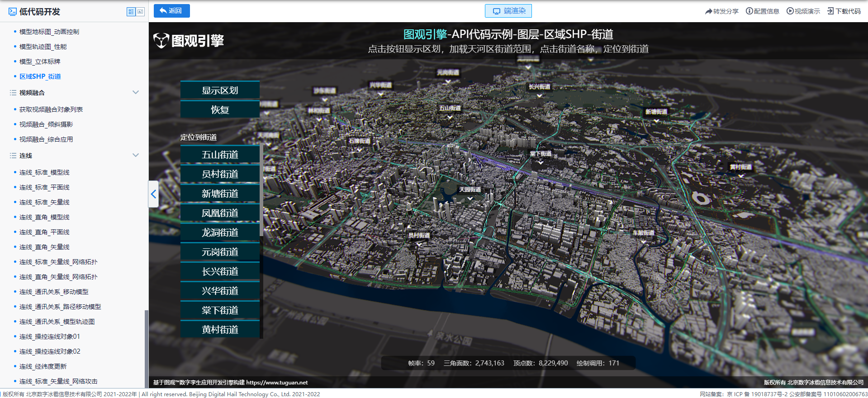Locate to 元岗街道 via panel button
The width and height of the screenshot is (868, 398).
pos(220,251)
